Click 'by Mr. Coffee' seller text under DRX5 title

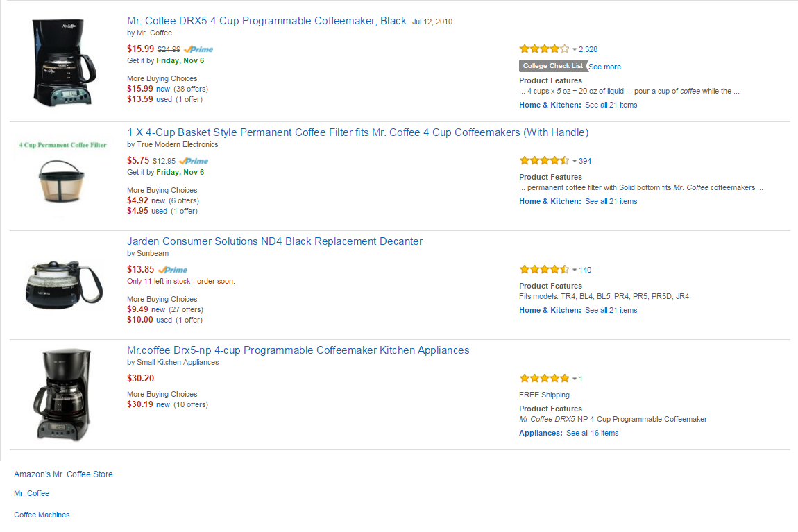pos(150,33)
